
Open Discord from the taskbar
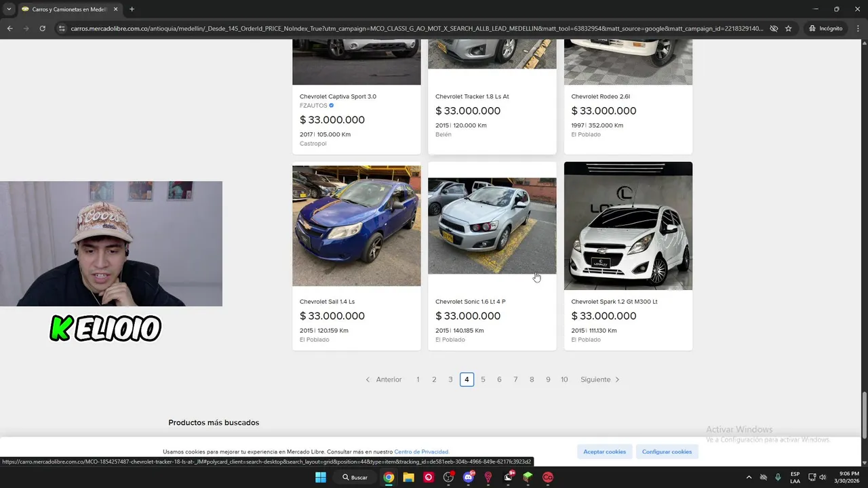469,477
